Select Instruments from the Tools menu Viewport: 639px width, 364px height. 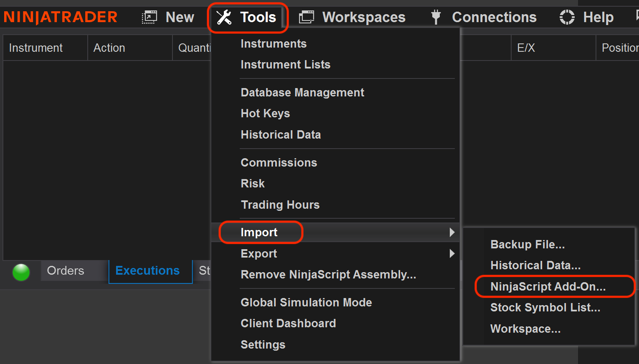[x=274, y=43]
